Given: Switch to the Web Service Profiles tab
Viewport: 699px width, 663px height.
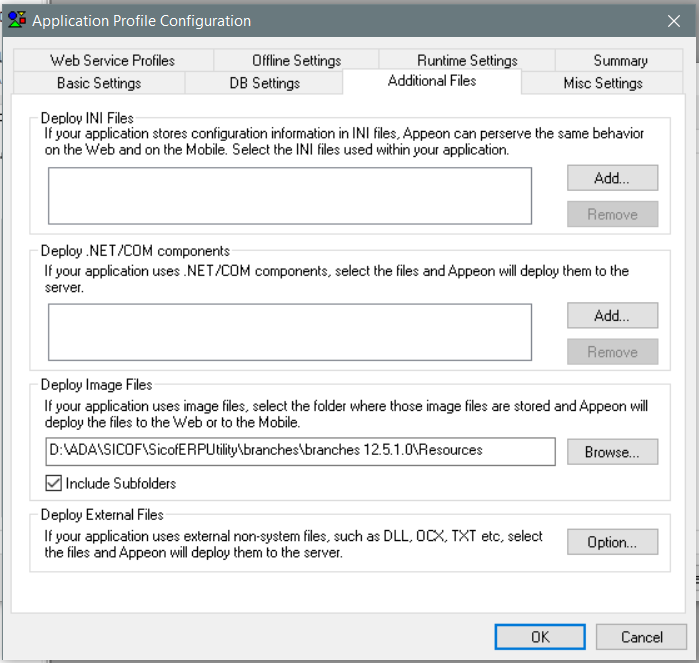Looking at the screenshot, I should 112,61.
